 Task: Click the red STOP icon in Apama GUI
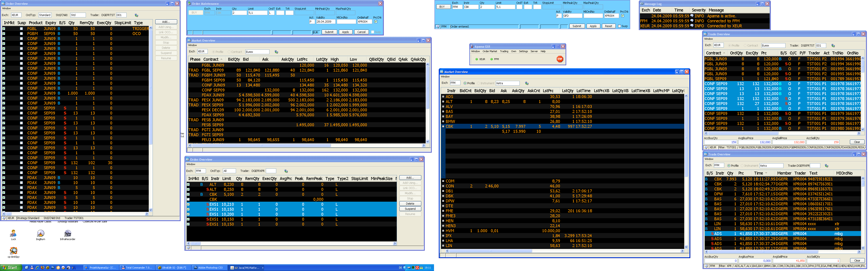tap(560, 59)
